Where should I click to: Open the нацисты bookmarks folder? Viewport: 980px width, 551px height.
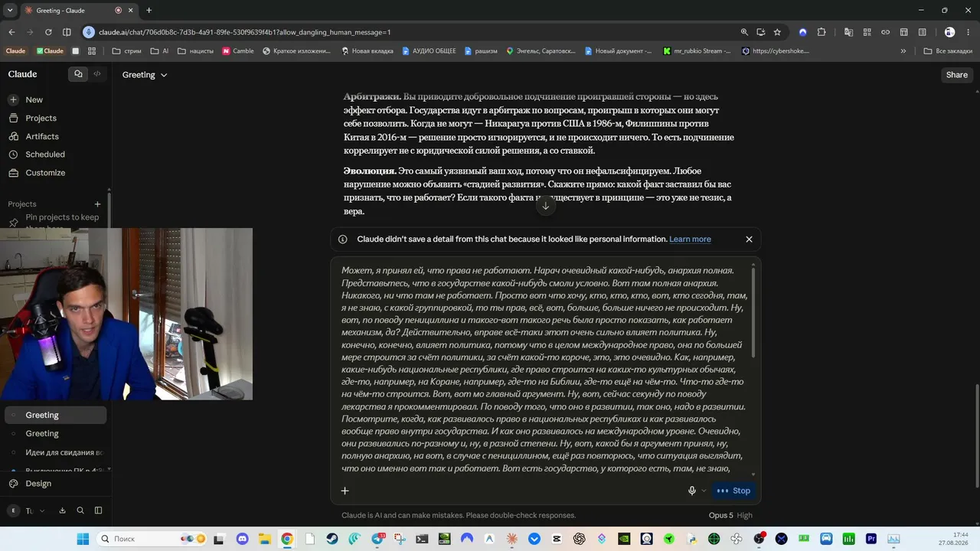[x=195, y=51]
